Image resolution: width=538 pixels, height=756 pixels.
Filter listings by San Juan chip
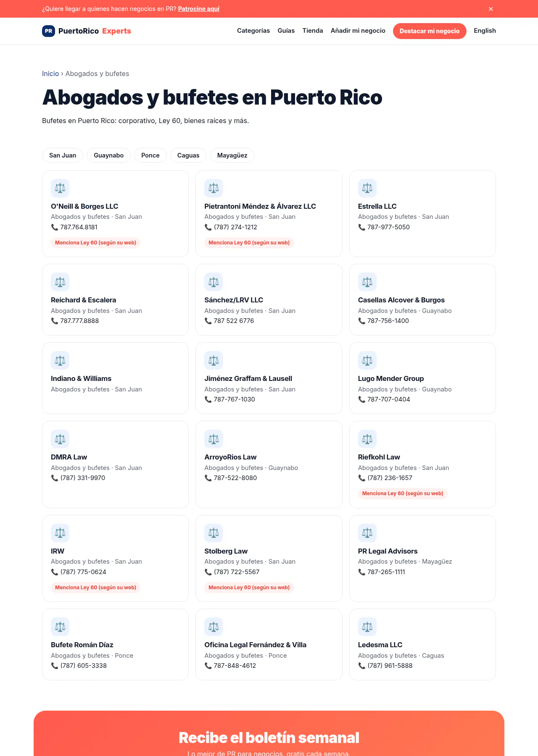(63, 155)
